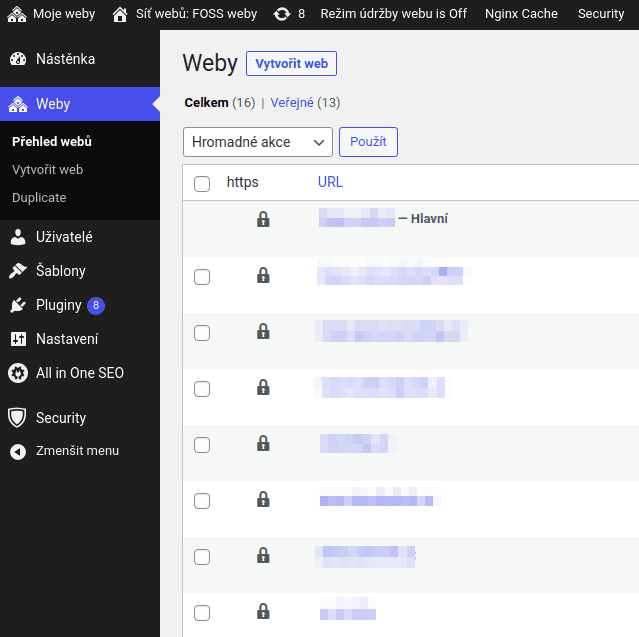The width and height of the screenshot is (639, 637).
Task: Click Režim údržby webu is Off
Action: pos(393,14)
